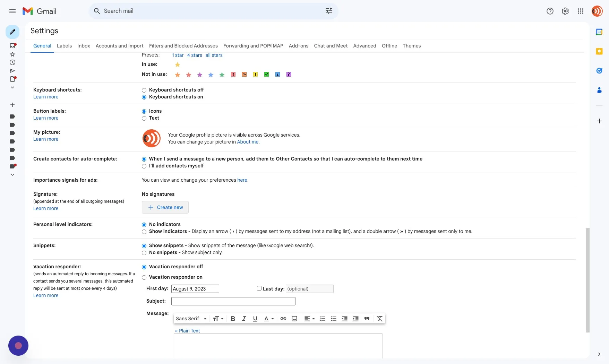Open Snoozed clock icon in sidebar
Viewport: 609px width, 364px height.
[12, 63]
